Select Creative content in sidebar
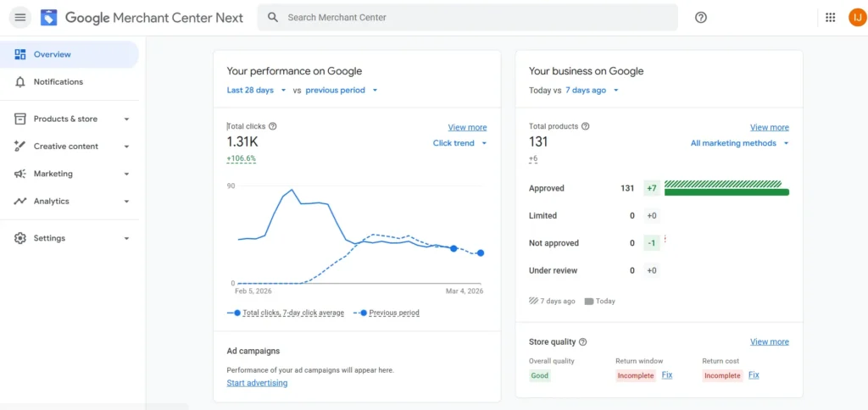Screen dimensions: 868x410 70,146
